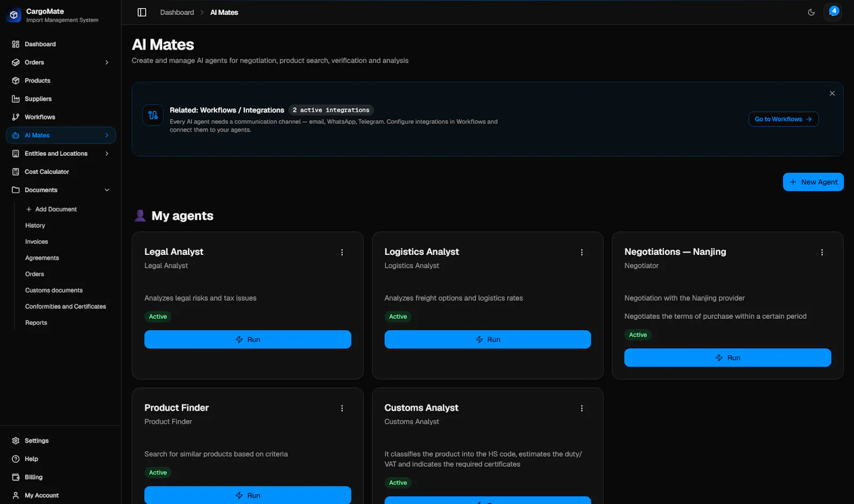This screenshot has width=854, height=504.
Task: Open Product Finder options menu
Action: click(x=342, y=409)
